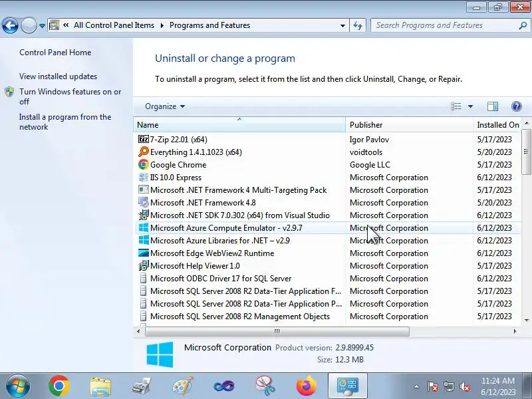Click the horizontal scrollbar thumb
Viewport: 532px width, 399px height.
[277, 331]
